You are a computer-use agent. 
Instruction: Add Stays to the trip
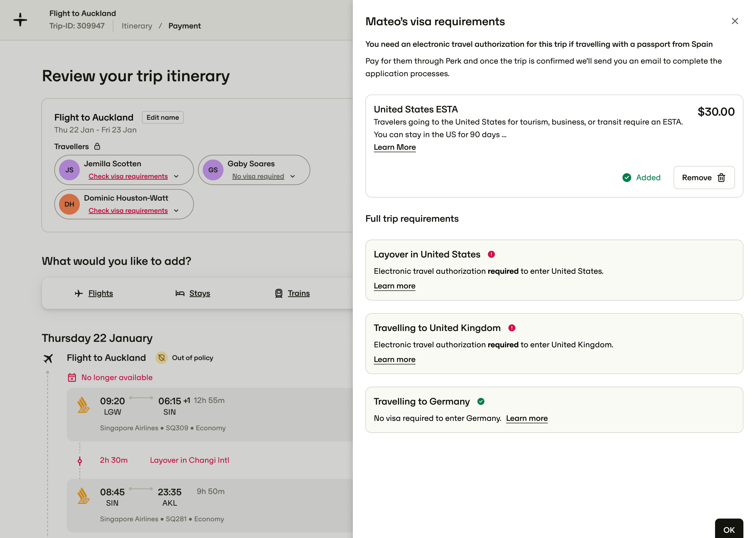click(193, 293)
